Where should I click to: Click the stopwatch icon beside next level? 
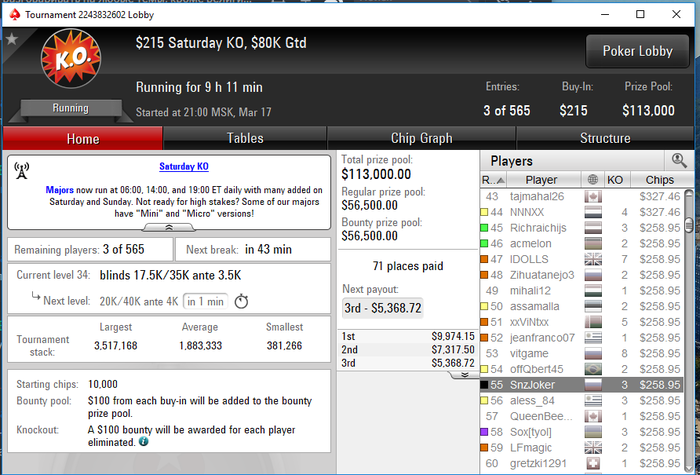click(x=241, y=302)
